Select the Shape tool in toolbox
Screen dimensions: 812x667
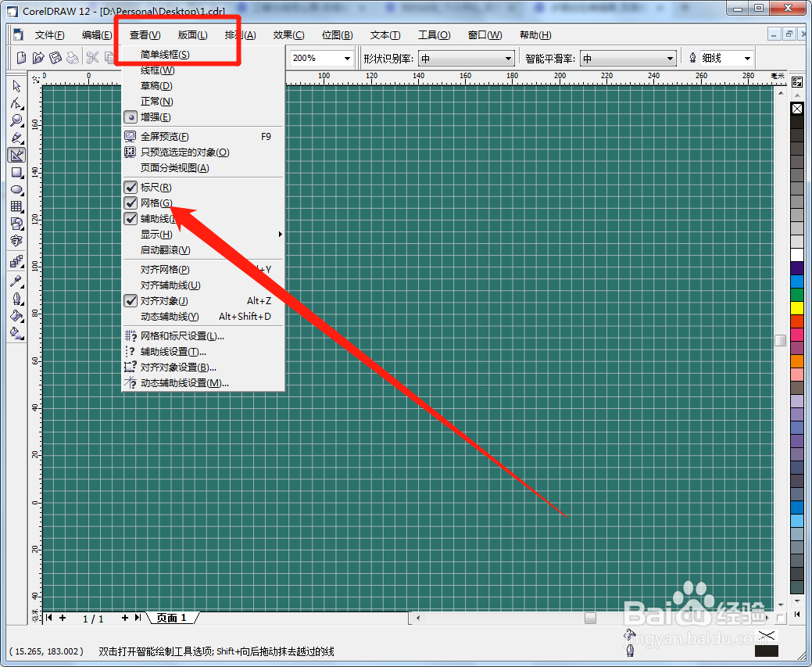pyautogui.click(x=16, y=103)
